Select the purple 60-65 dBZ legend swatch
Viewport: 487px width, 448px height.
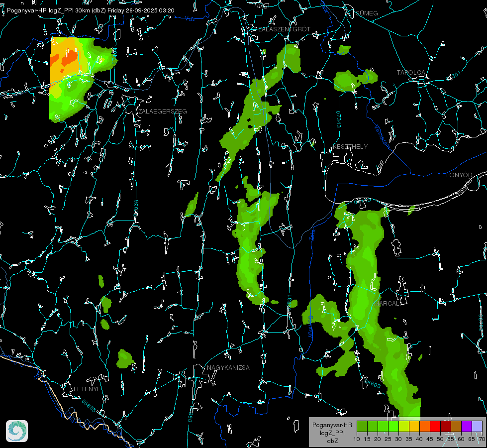(467, 426)
